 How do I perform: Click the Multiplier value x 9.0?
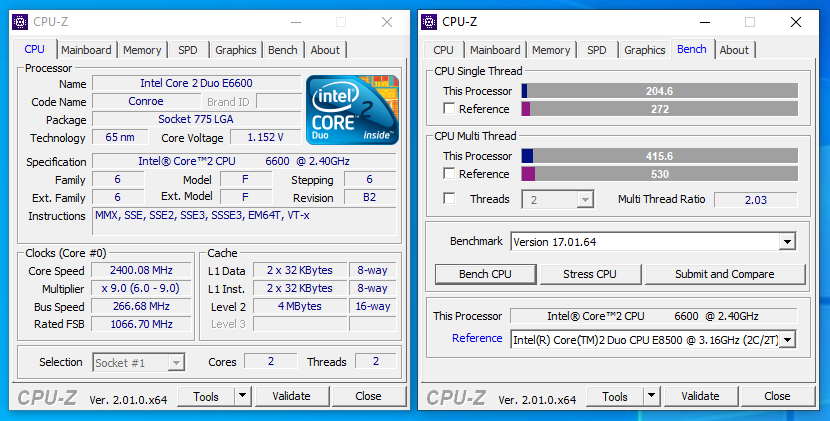141,288
